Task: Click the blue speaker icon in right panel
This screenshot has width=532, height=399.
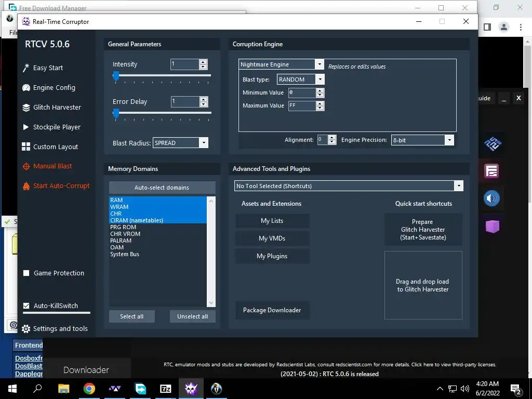Action: tap(491, 198)
